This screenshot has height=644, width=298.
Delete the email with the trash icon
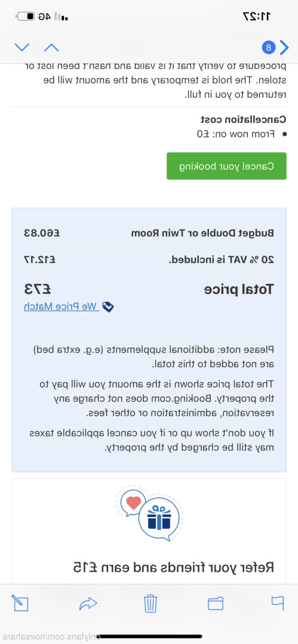(x=150, y=603)
